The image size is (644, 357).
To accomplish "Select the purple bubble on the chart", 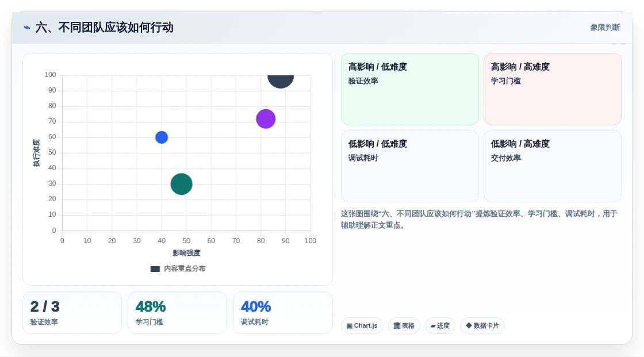I will point(266,119).
